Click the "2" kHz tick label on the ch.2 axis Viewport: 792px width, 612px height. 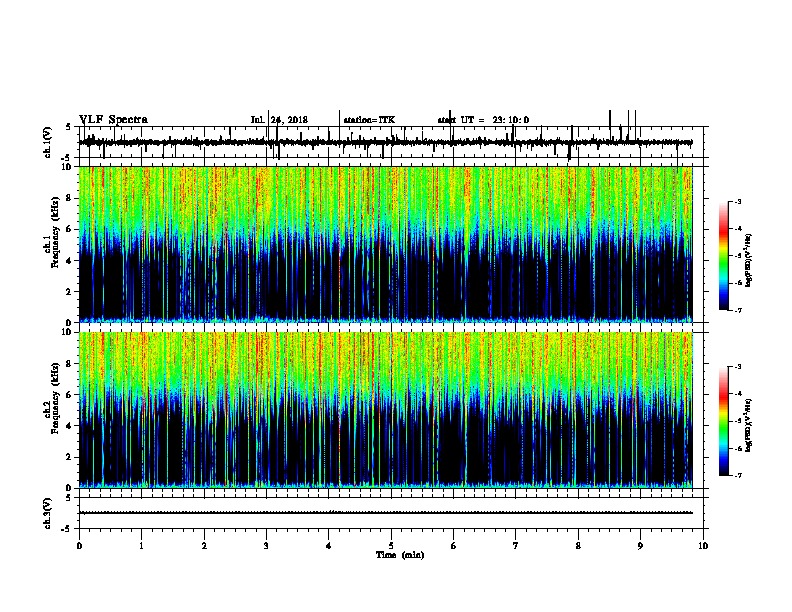tap(70, 457)
